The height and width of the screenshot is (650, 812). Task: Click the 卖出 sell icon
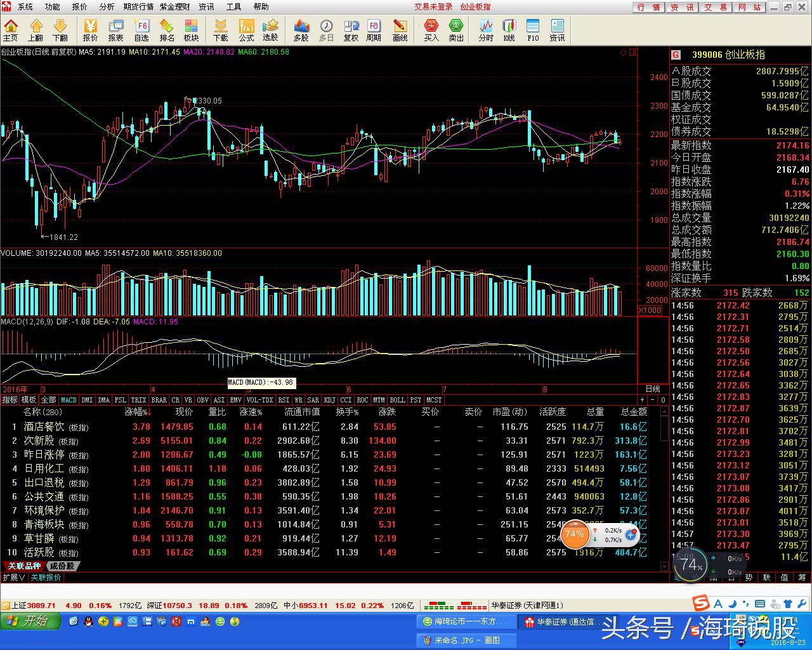456,30
